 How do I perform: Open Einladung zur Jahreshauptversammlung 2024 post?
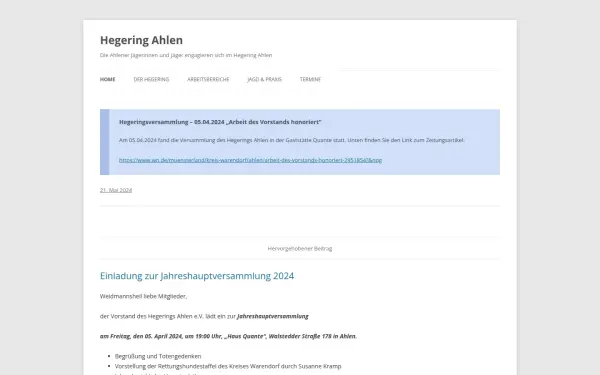[197, 276]
